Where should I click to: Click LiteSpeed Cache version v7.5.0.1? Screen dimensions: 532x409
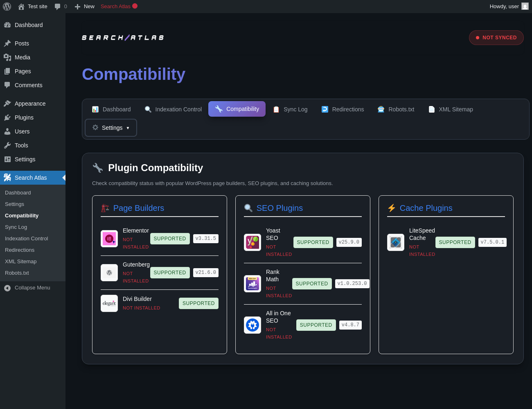tap(492, 242)
